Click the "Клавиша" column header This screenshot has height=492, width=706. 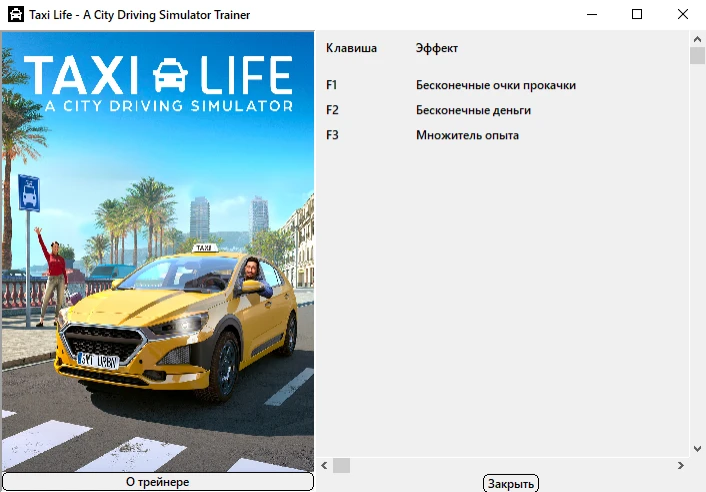pyautogui.click(x=351, y=48)
